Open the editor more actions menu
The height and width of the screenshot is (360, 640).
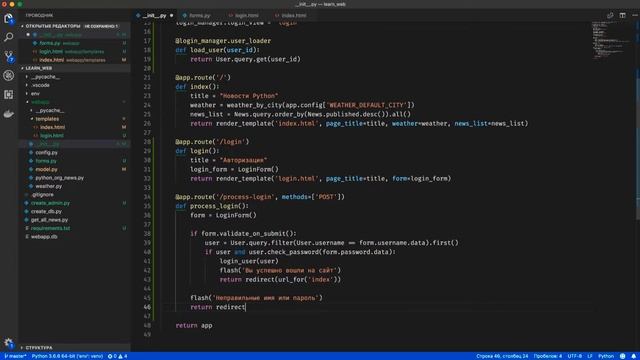635,15
